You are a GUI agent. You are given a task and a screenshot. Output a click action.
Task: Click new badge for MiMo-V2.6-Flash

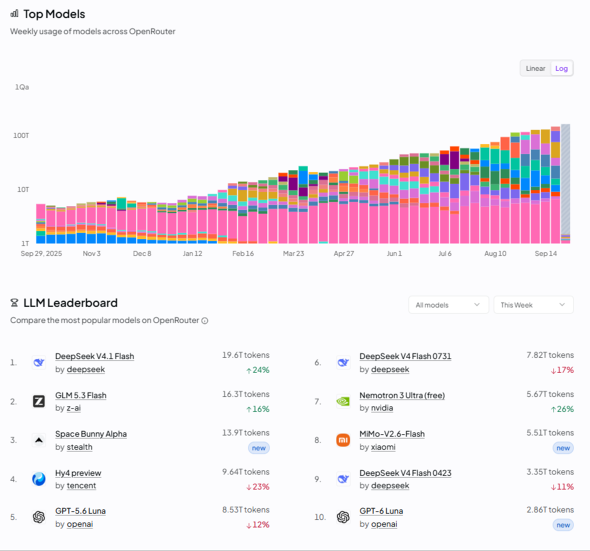[x=563, y=448]
